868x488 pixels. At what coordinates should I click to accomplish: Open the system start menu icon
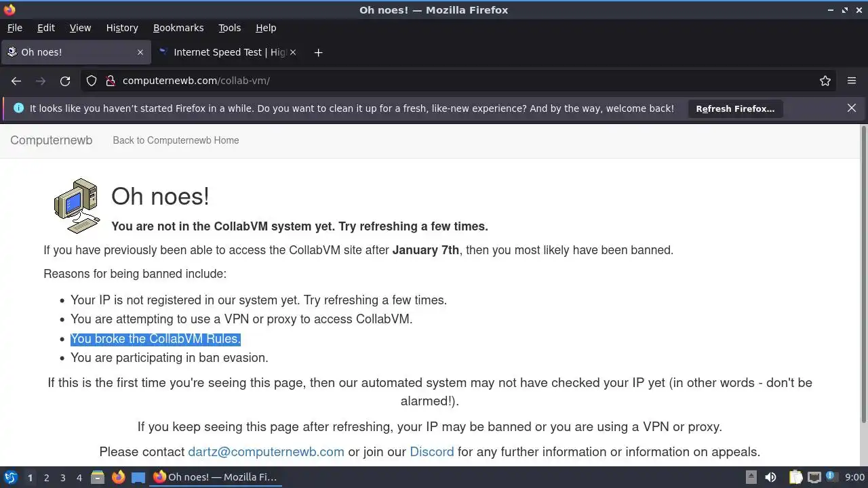click(x=10, y=477)
